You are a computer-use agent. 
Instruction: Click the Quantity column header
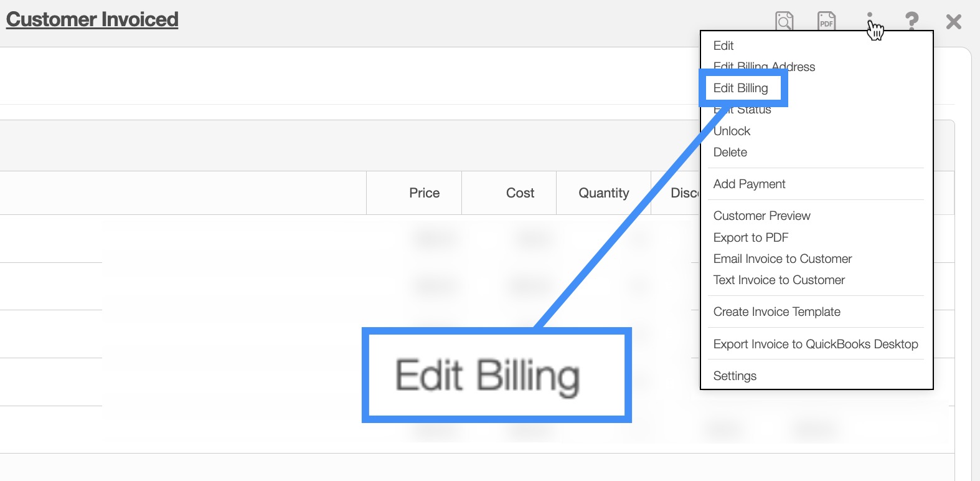[603, 193]
